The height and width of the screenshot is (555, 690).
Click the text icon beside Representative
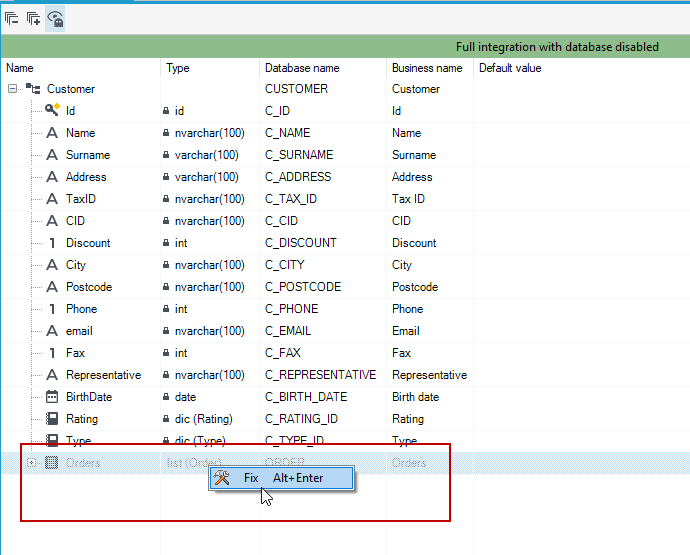coord(52,375)
